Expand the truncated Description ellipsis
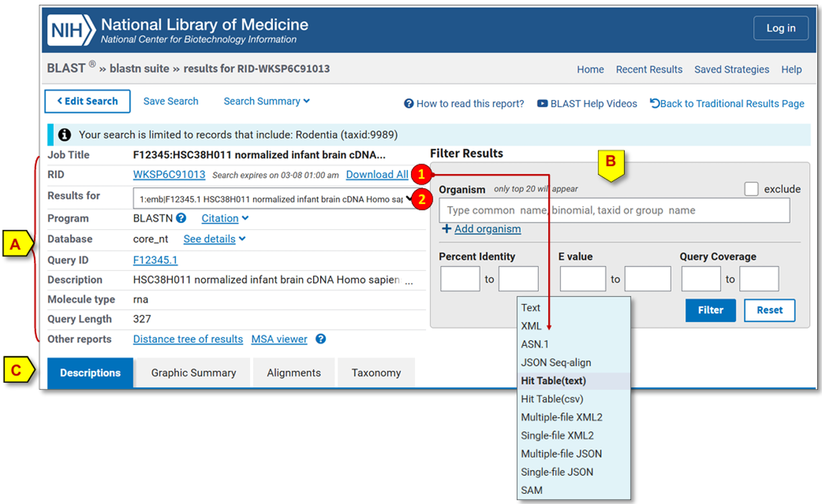The width and height of the screenshot is (822, 504). point(409,282)
